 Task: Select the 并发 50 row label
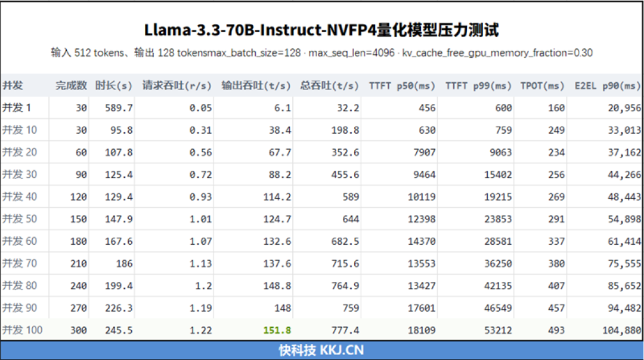tap(19, 219)
